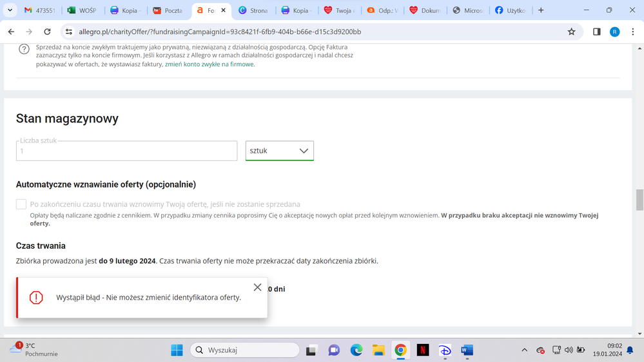Image resolution: width=644 pixels, height=362 pixels.
Task: Toggle browser side panel icon
Action: coord(596,32)
